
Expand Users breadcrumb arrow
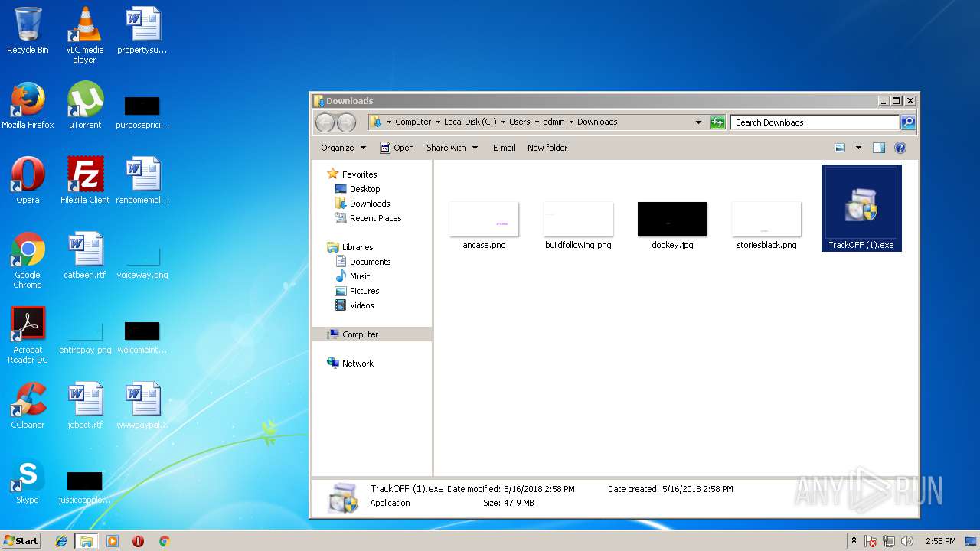point(537,122)
